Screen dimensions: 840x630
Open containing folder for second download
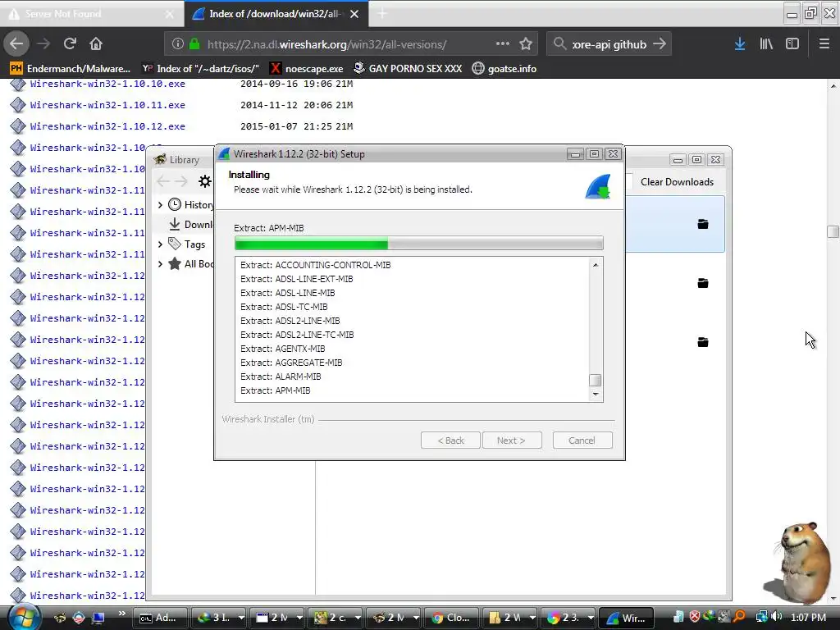(x=703, y=283)
